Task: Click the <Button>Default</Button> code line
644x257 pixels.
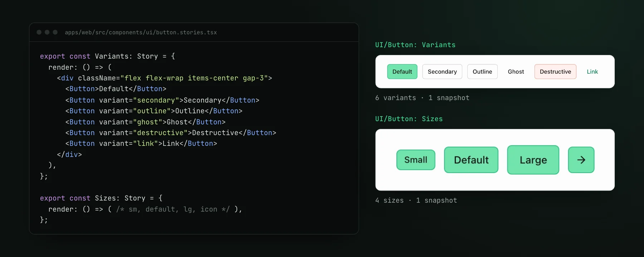Action: [116, 89]
